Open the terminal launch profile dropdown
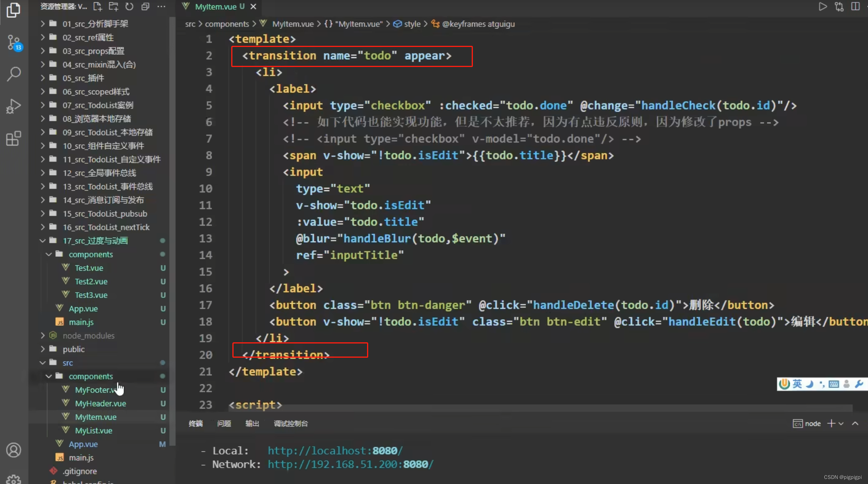868x484 pixels. point(841,424)
